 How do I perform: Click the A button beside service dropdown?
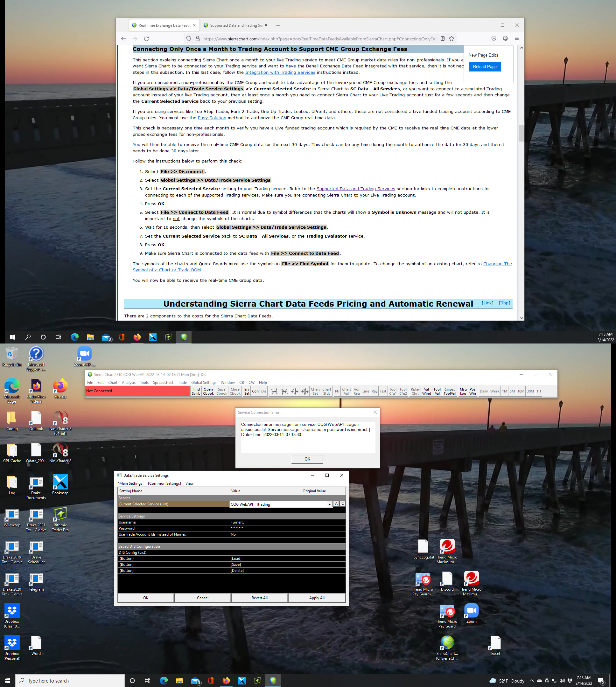click(336, 504)
